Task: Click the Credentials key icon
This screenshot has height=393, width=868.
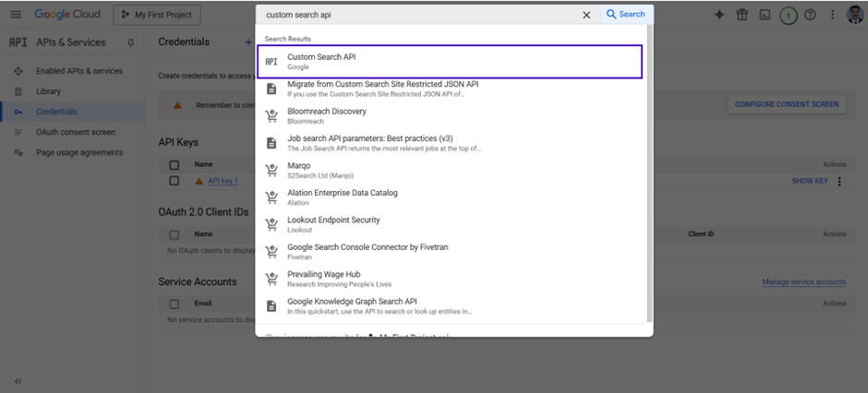Action: [x=18, y=112]
